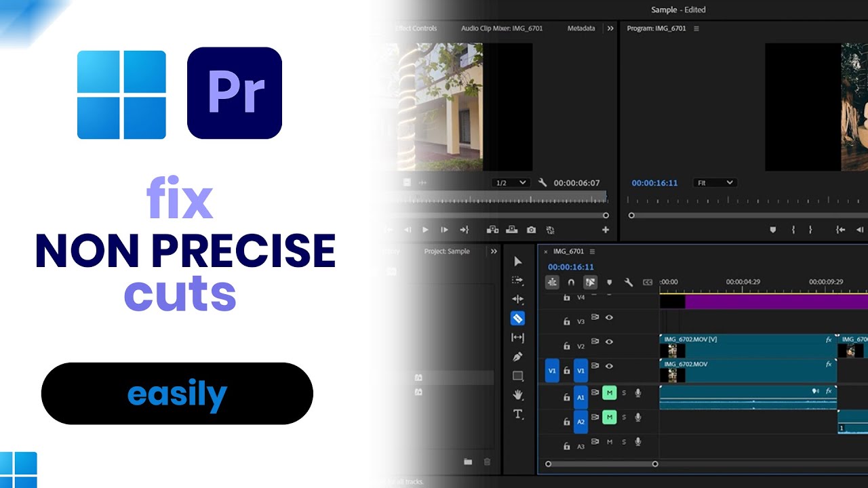Select the Selection (arrow) tool
Screen dimensions: 868x488
tap(518, 262)
